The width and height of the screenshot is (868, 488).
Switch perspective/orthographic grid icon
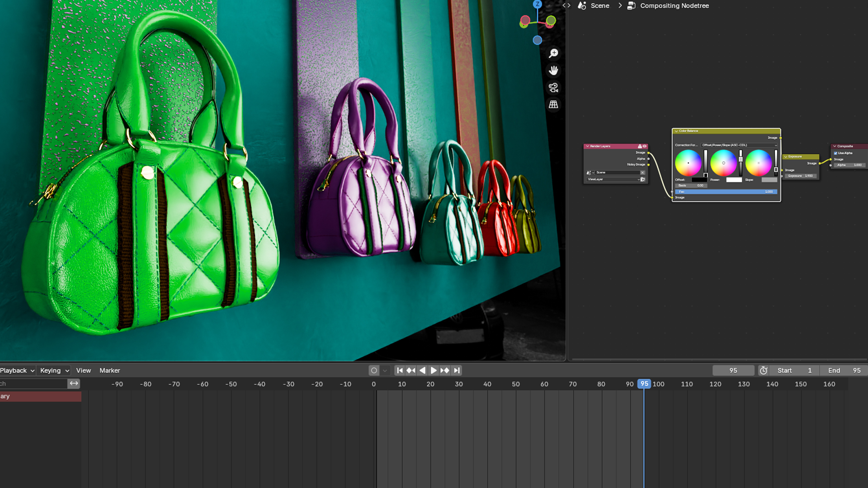(553, 104)
